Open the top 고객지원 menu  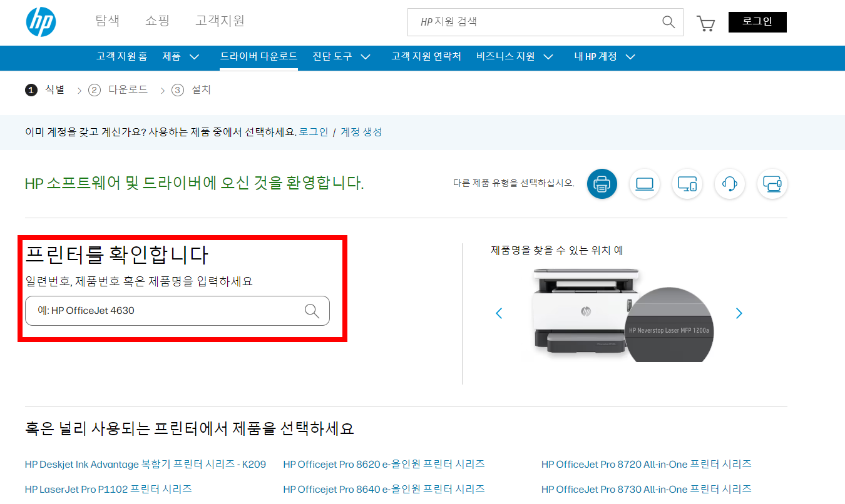[220, 21]
